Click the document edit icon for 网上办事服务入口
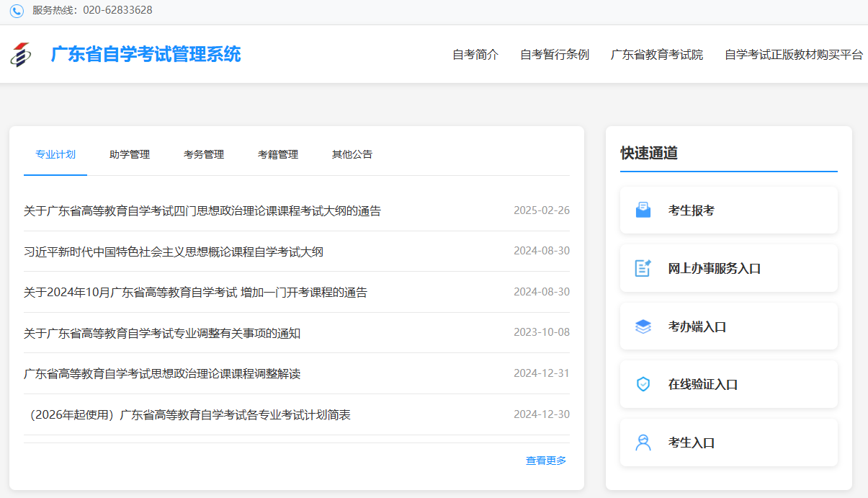The image size is (868, 498). 643,268
